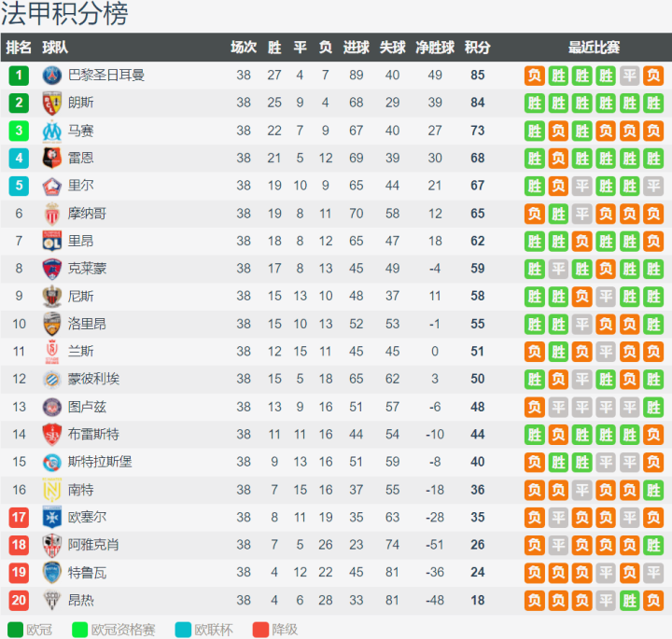Click the Lille club crest
Screen dimensions: 672x639
[51, 186]
